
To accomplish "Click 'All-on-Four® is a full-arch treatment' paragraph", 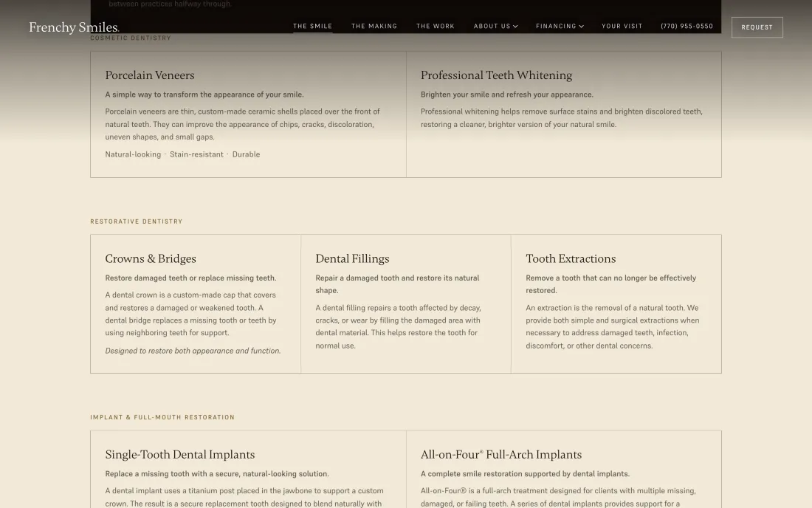I will pos(558,497).
